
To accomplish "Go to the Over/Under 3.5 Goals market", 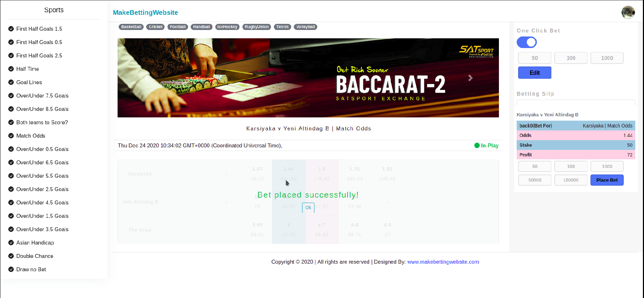I will [x=42, y=229].
